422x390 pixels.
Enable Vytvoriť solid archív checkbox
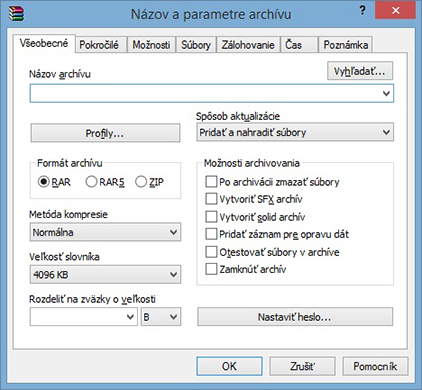click(211, 217)
